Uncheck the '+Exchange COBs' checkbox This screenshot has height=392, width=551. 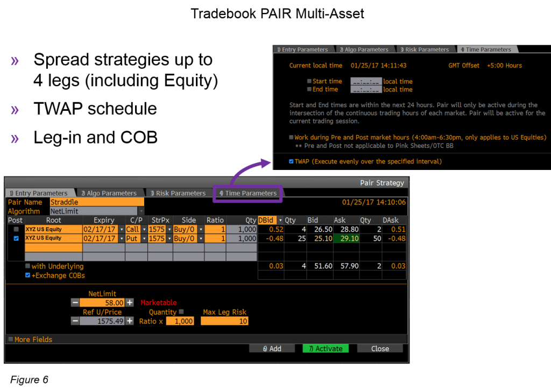27,275
